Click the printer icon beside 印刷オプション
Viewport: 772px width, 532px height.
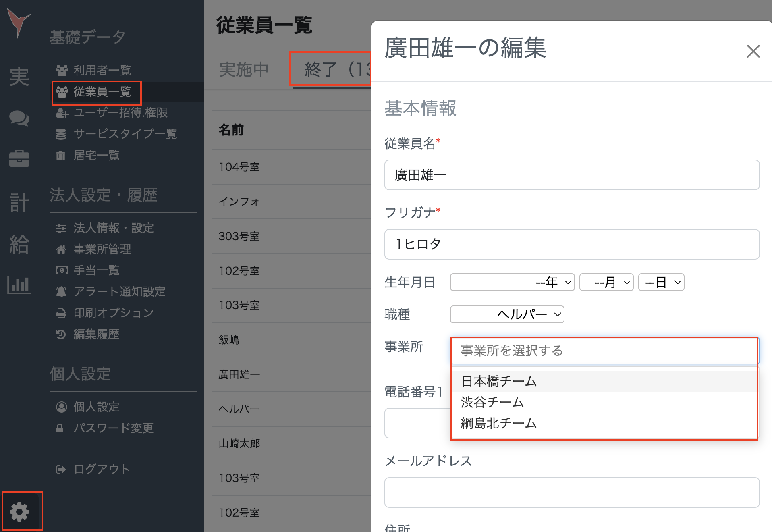tap(61, 313)
